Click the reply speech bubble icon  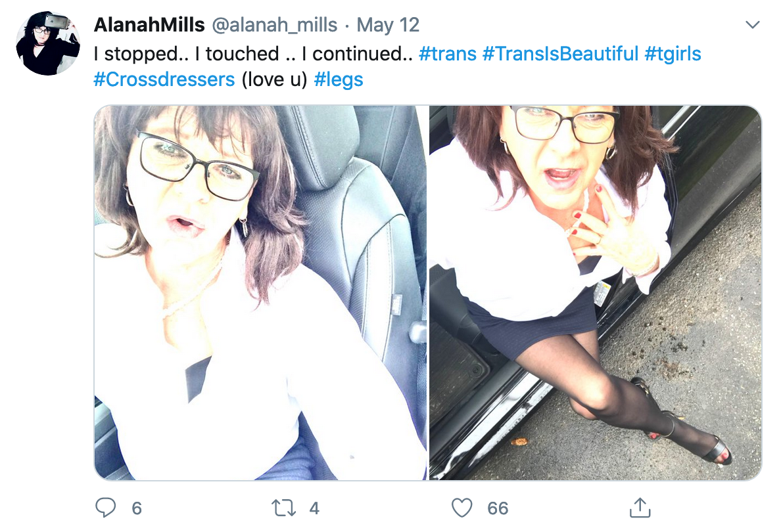coord(106,508)
